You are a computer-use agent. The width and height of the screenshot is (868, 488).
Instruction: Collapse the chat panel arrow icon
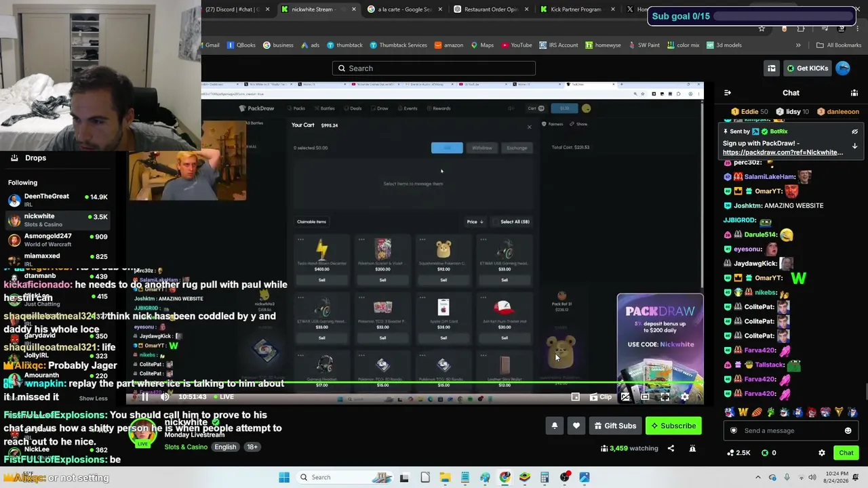[728, 93]
